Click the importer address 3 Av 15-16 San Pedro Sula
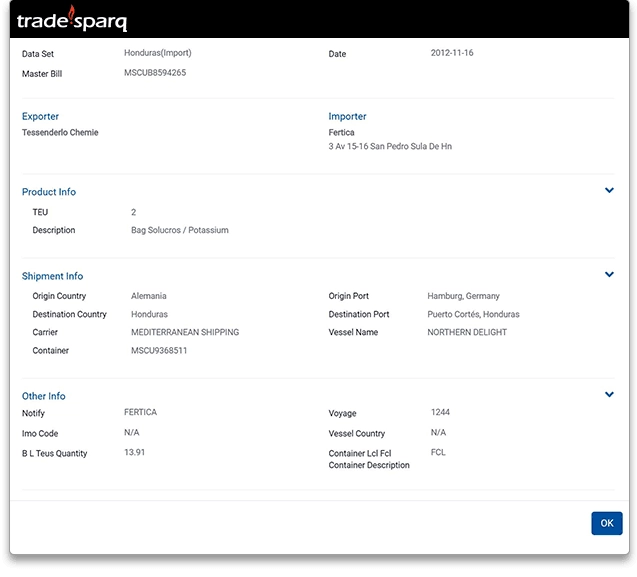The image size is (637, 577). pos(390,146)
